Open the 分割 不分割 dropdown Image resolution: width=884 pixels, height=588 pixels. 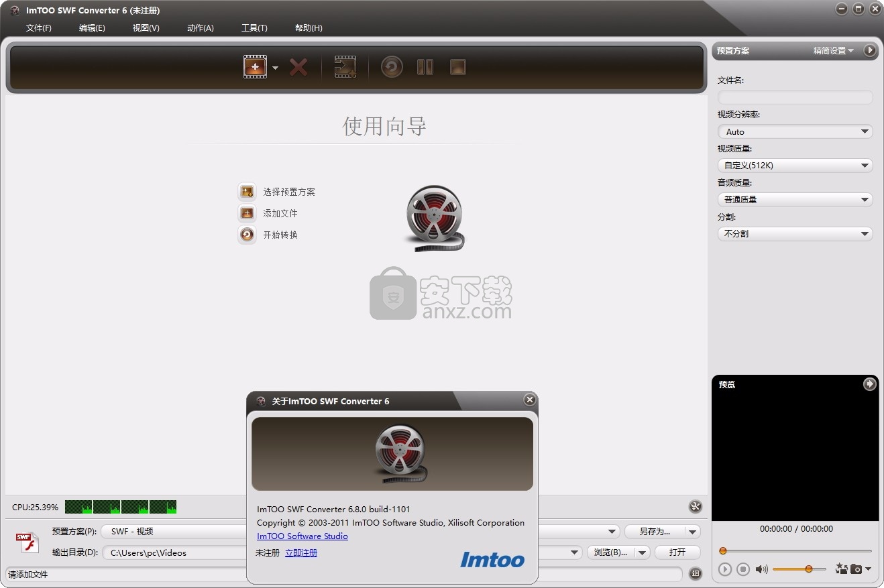[x=795, y=233]
